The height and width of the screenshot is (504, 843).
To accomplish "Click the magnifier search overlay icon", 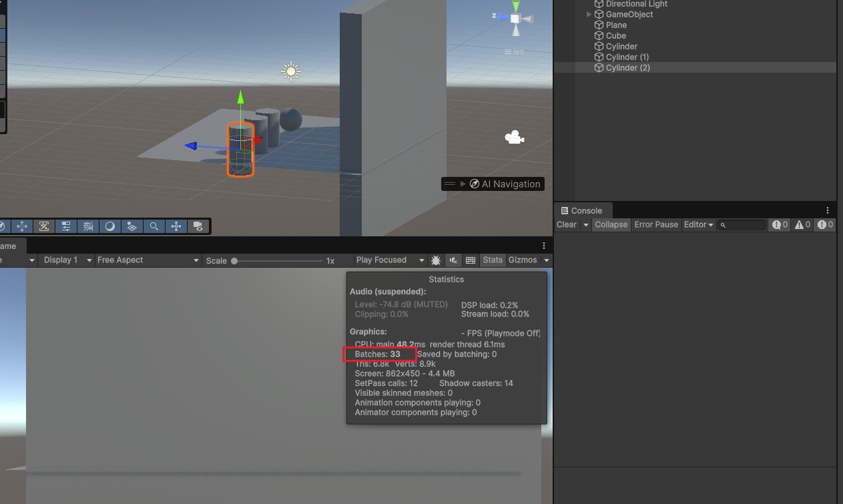I will (154, 226).
